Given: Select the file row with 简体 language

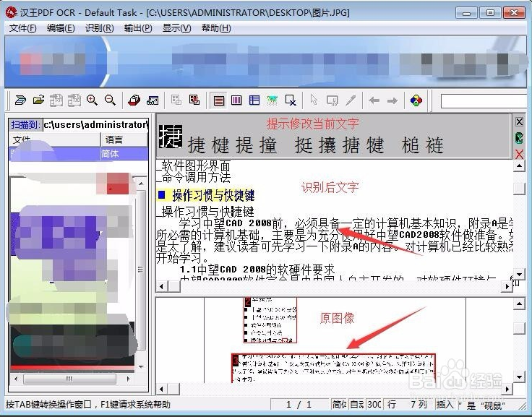Looking at the screenshot, I should (78, 154).
